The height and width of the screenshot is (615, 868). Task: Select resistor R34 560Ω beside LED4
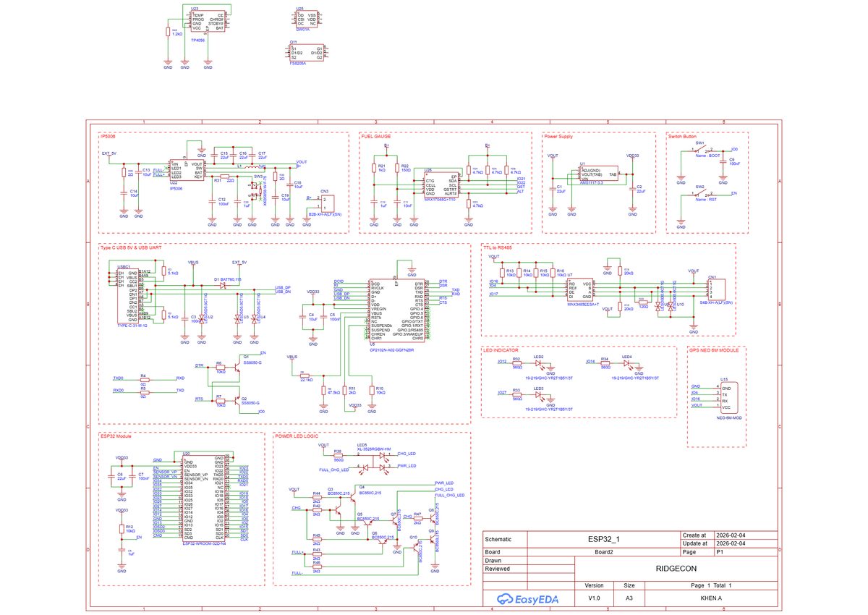[x=605, y=362]
